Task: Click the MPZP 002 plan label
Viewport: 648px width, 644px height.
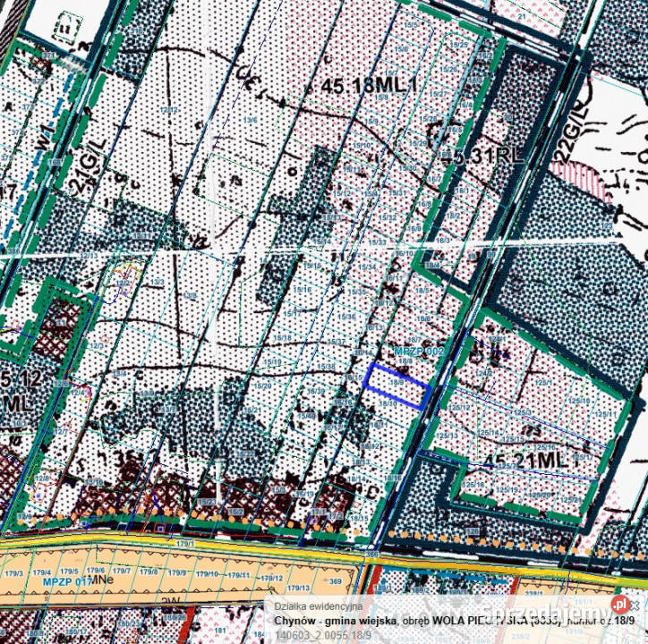Action: coord(419,352)
